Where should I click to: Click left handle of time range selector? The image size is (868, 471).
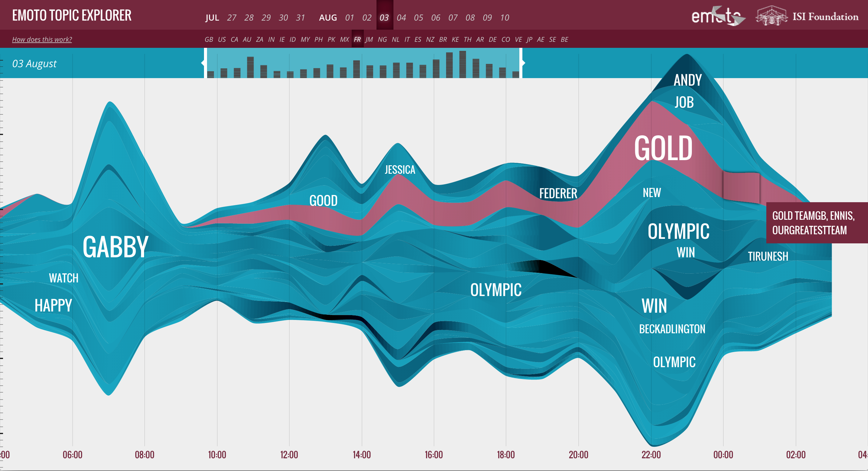[205, 63]
